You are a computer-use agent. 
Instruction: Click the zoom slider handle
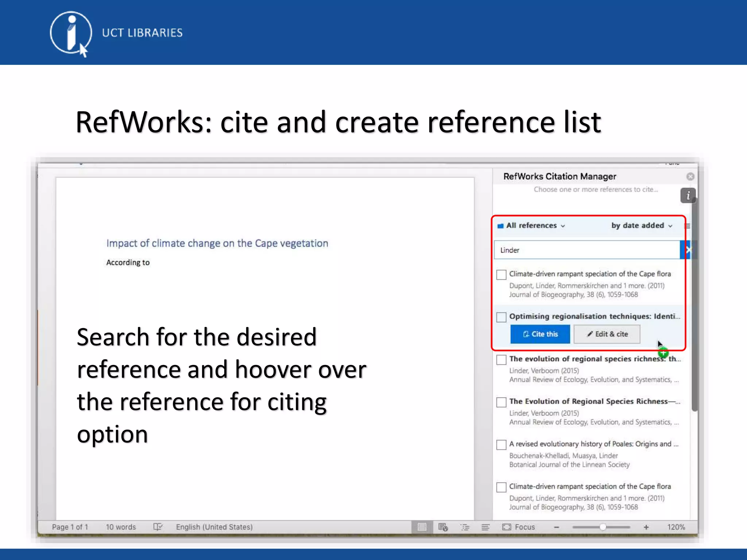point(603,527)
